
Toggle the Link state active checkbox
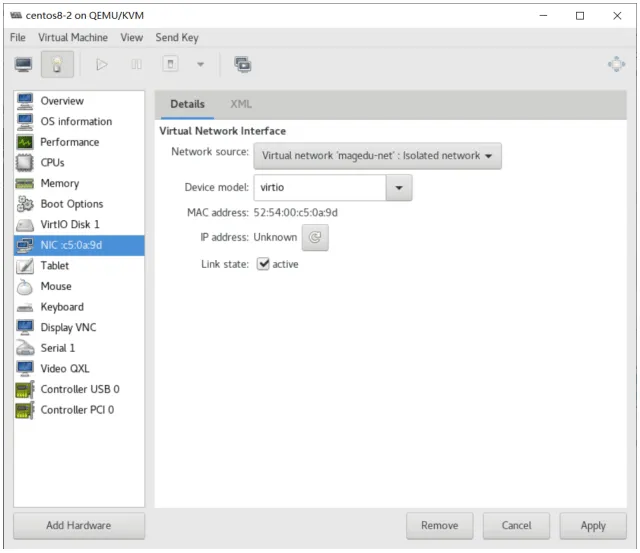[x=263, y=264]
